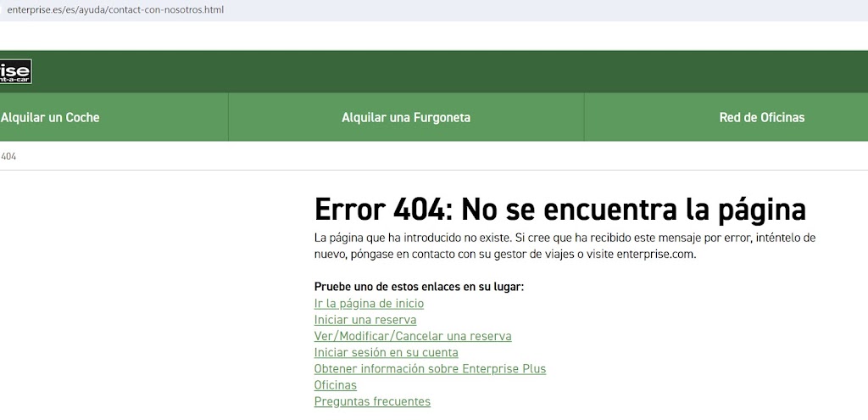Open Ver/Modificar/Cancelar una reserva link
Viewport: 868px width, 420px height.
(413, 336)
